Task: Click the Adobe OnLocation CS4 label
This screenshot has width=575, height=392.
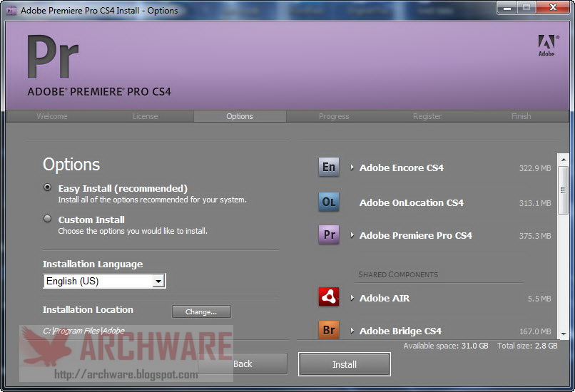Action: pyautogui.click(x=412, y=202)
